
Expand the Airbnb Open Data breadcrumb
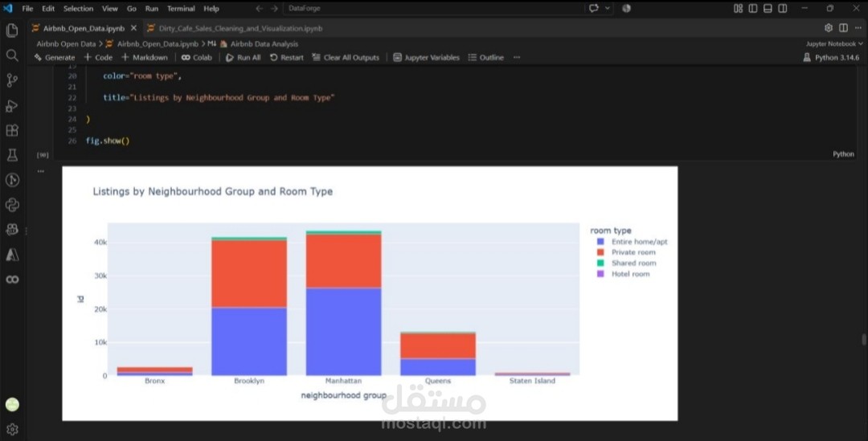(x=66, y=43)
